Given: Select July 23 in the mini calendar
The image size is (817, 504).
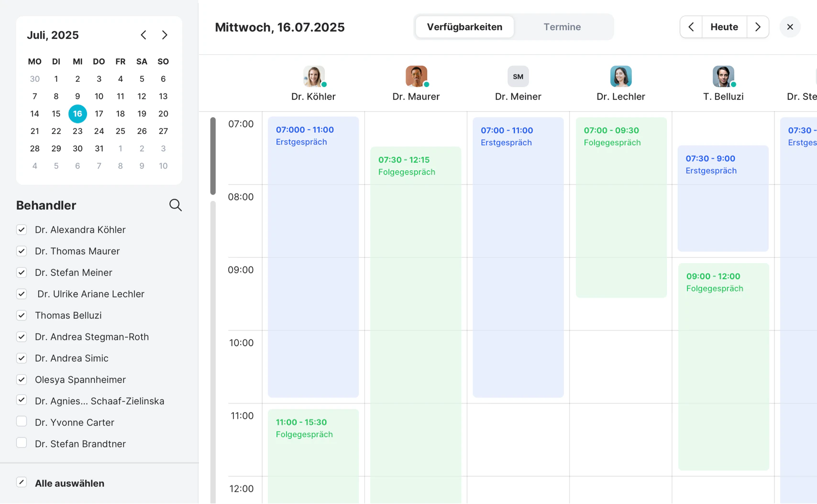Looking at the screenshot, I should pos(77,131).
